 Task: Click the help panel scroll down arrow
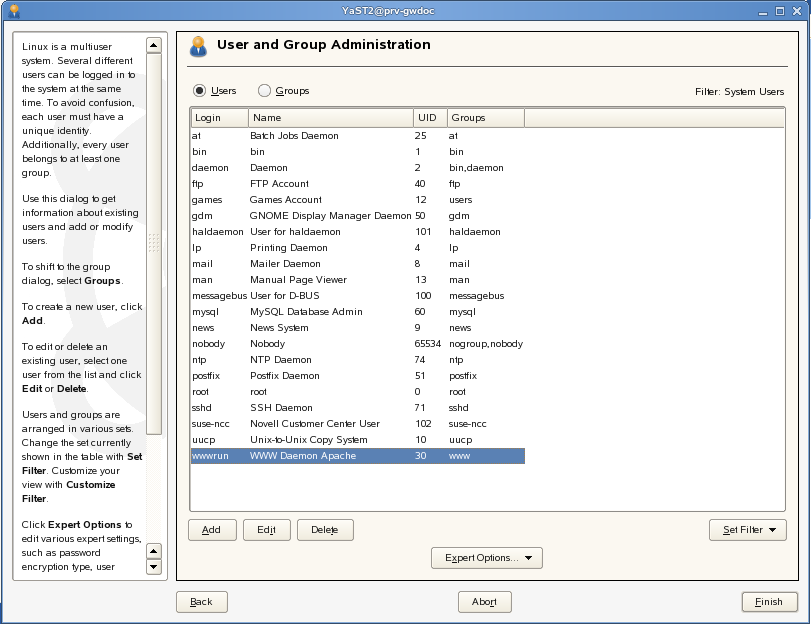[153, 567]
